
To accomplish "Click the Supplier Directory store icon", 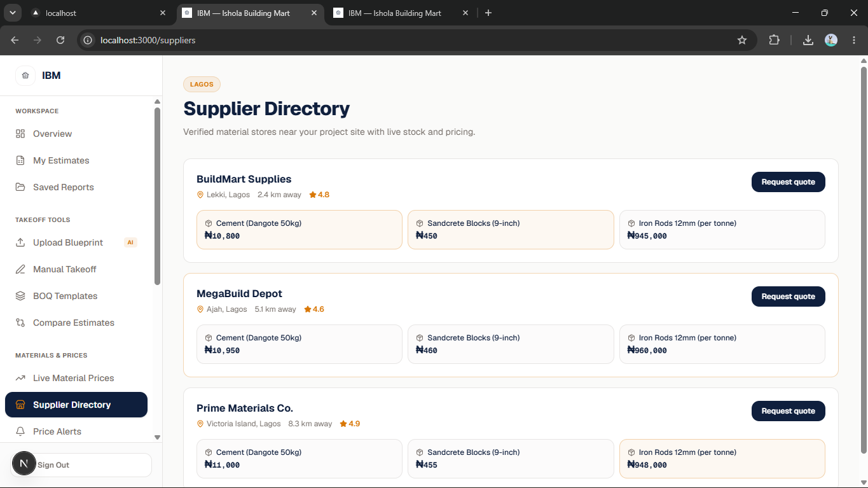I will pos(20,405).
